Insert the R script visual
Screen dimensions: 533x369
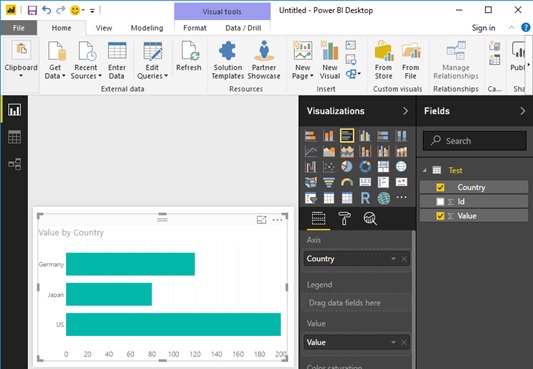[365, 198]
